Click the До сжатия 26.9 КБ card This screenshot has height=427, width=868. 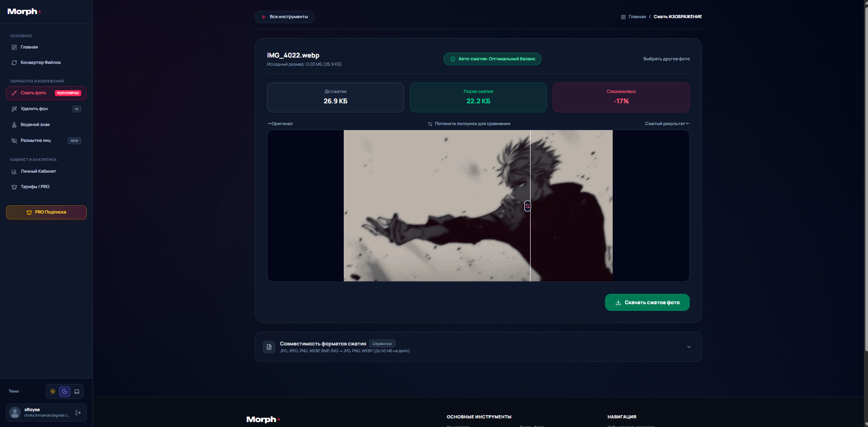[x=336, y=97]
